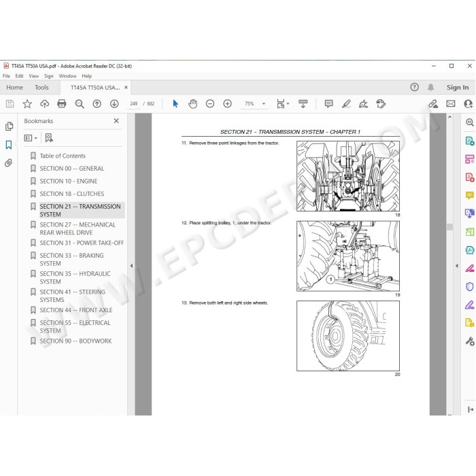Open the Edit menu
This screenshot has height=476, width=476.
pyautogui.click(x=19, y=76)
